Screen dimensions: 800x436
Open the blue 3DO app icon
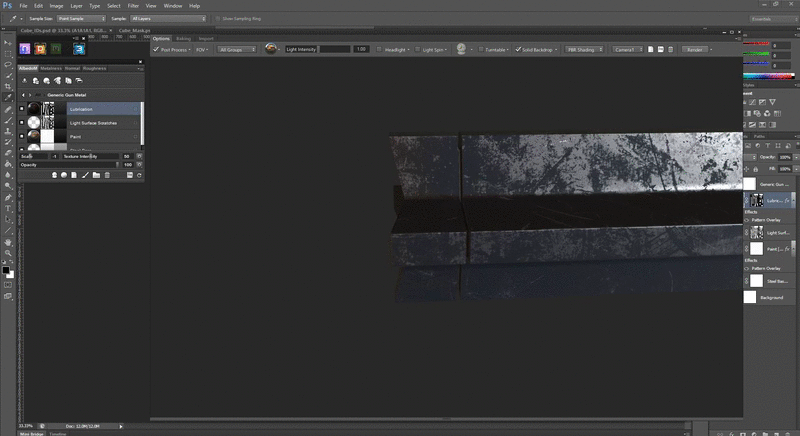click(79, 49)
